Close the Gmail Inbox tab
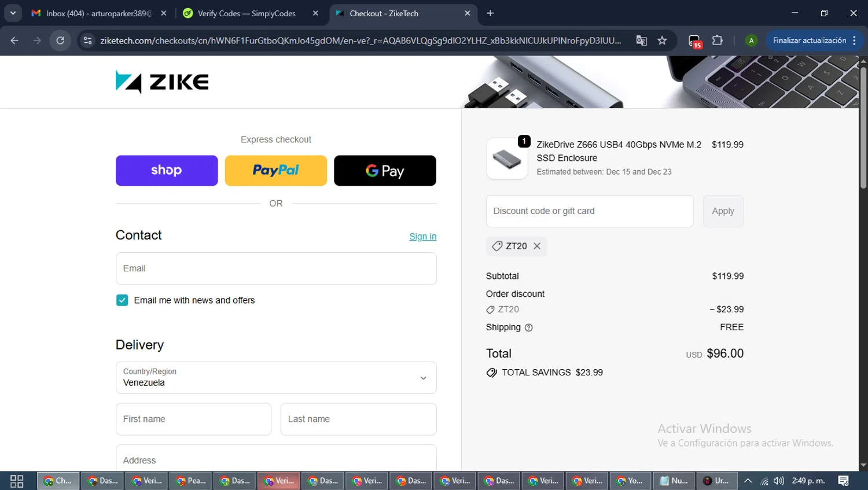Image resolution: width=868 pixels, height=490 pixels. [164, 13]
